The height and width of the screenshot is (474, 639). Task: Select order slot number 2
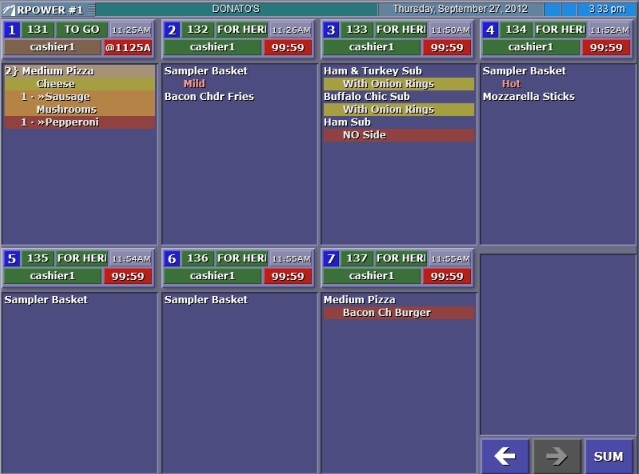click(x=172, y=30)
